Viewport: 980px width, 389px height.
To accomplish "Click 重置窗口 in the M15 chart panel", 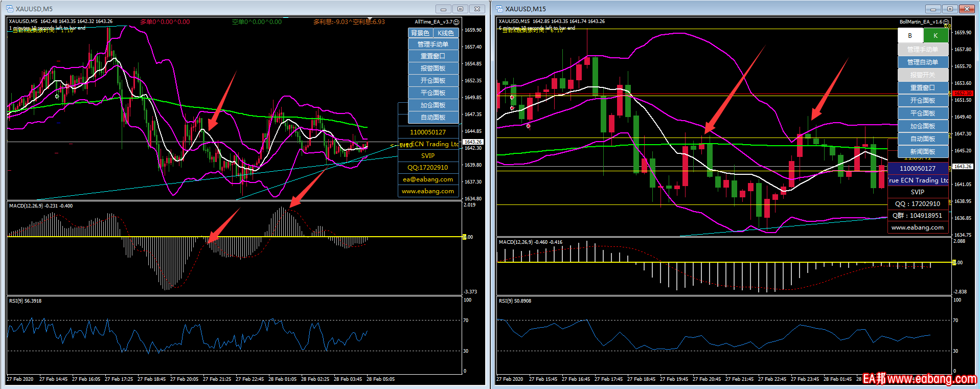I will click(x=923, y=88).
